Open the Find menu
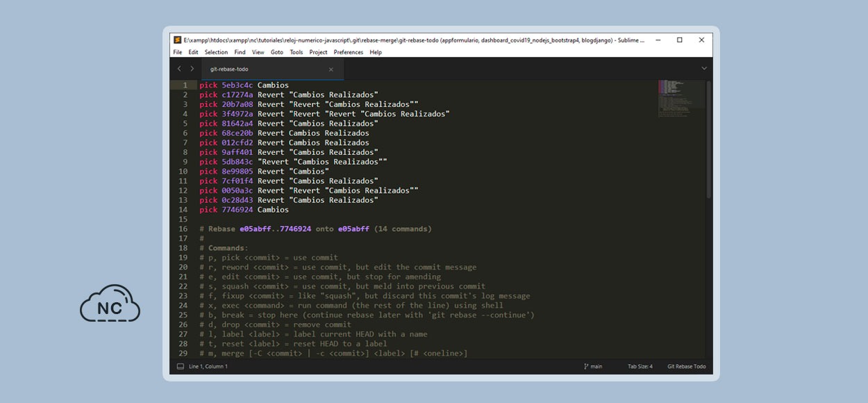Screen dimensions: 868x403 [240, 52]
